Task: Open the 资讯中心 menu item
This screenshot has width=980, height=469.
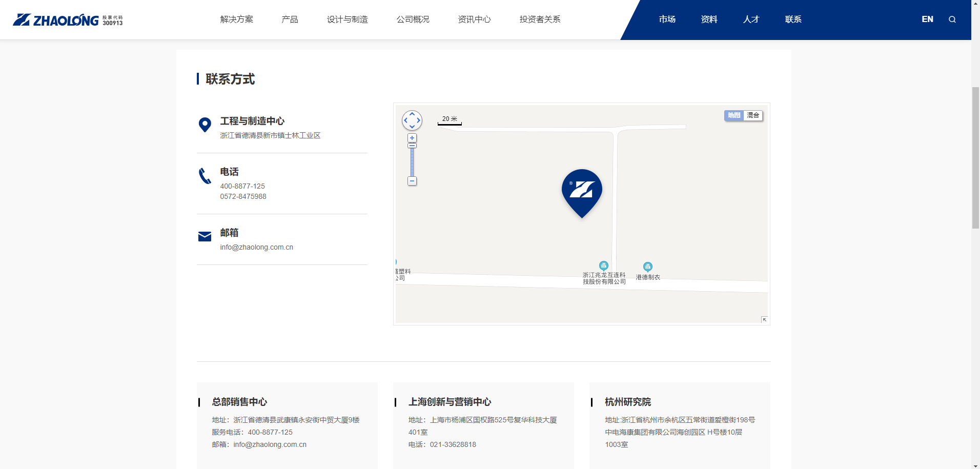Action: click(x=474, y=19)
